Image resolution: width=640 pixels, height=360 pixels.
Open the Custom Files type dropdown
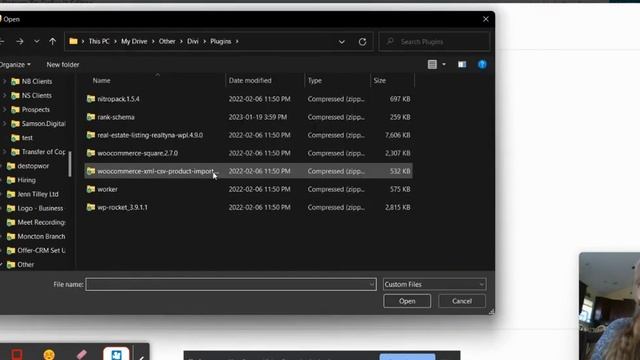click(x=434, y=284)
